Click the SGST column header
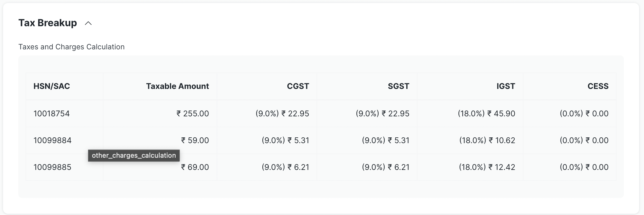Viewport: 644px width, 215px height. 398,86
